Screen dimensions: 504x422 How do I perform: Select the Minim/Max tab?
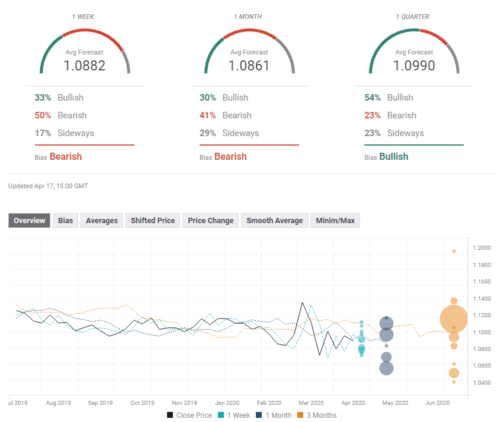tap(335, 221)
